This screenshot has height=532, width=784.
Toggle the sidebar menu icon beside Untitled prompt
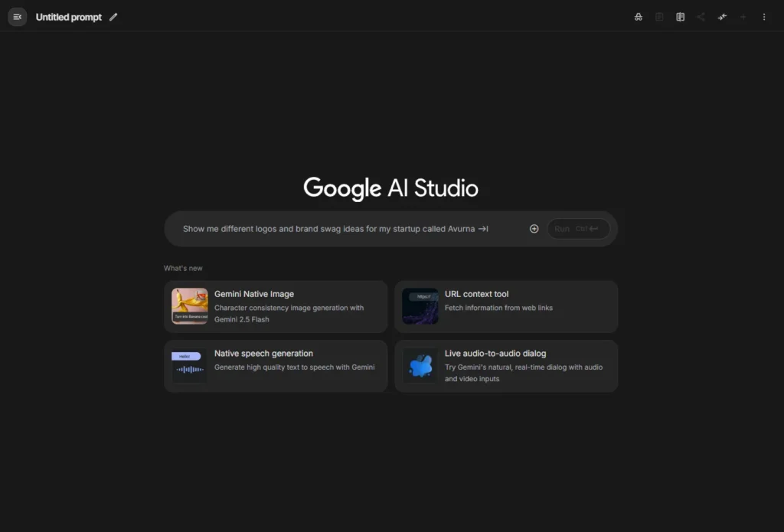click(x=17, y=17)
